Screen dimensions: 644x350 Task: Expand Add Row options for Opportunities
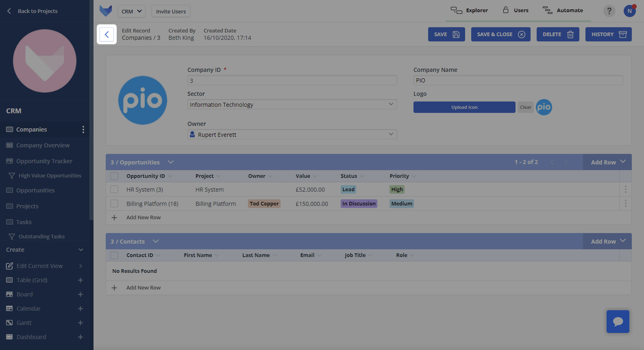click(x=623, y=162)
